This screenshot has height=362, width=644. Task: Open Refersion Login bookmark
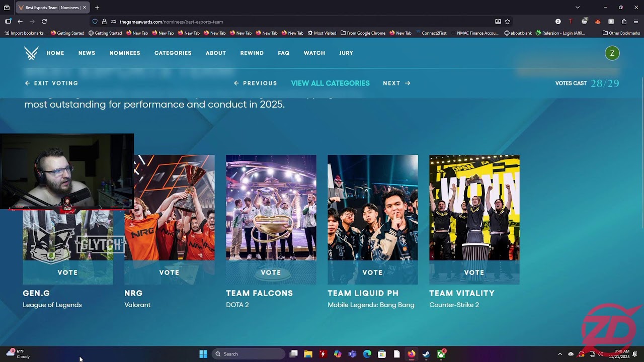click(560, 33)
